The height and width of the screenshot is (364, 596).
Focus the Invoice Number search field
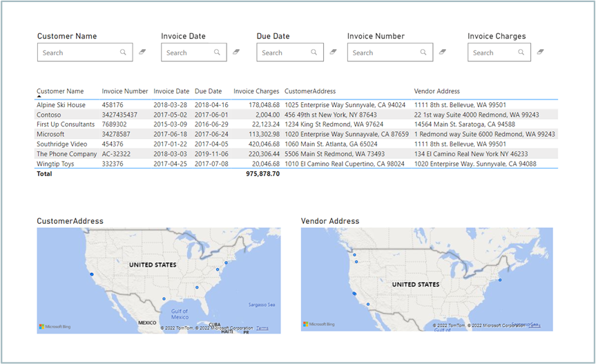(x=390, y=52)
